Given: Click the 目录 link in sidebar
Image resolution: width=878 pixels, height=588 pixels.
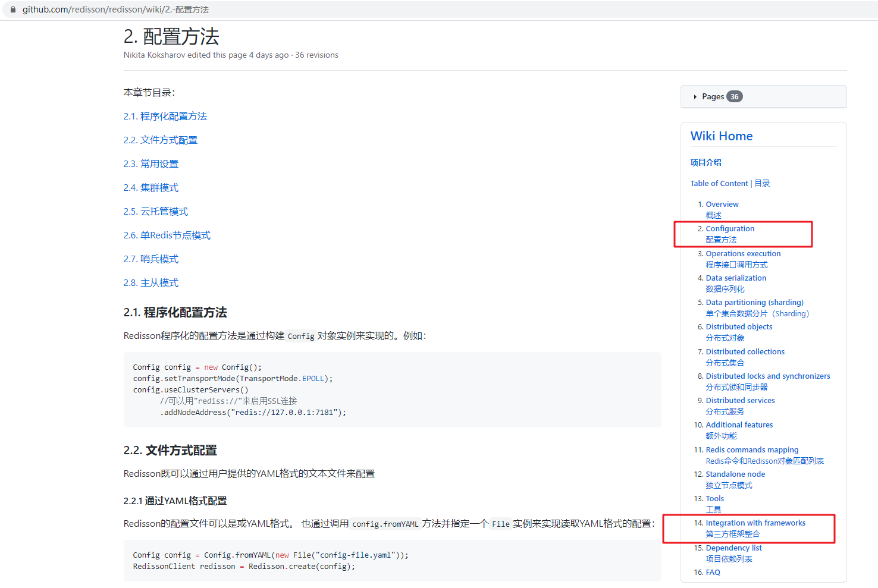Looking at the screenshot, I should tap(762, 184).
